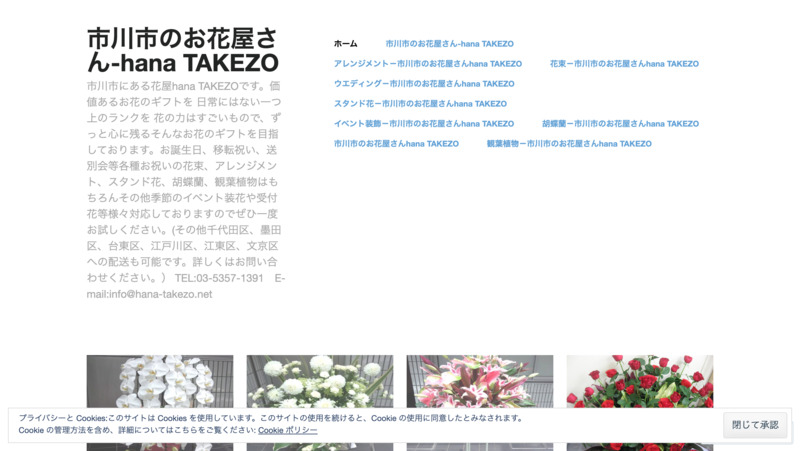Open the 市川市のお花屋さんhana TAKEZO link beside 観葉植物
The width and height of the screenshot is (800, 451).
pos(396,144)
